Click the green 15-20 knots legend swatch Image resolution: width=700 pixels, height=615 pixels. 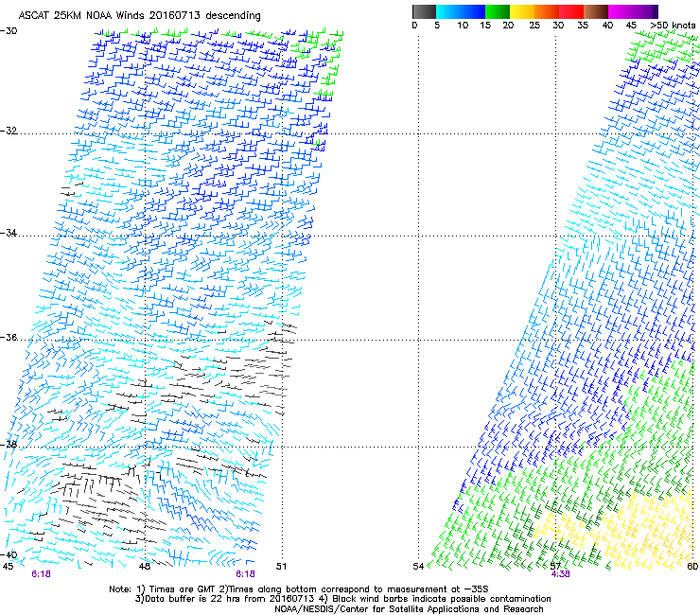click(x=498, y=11)
